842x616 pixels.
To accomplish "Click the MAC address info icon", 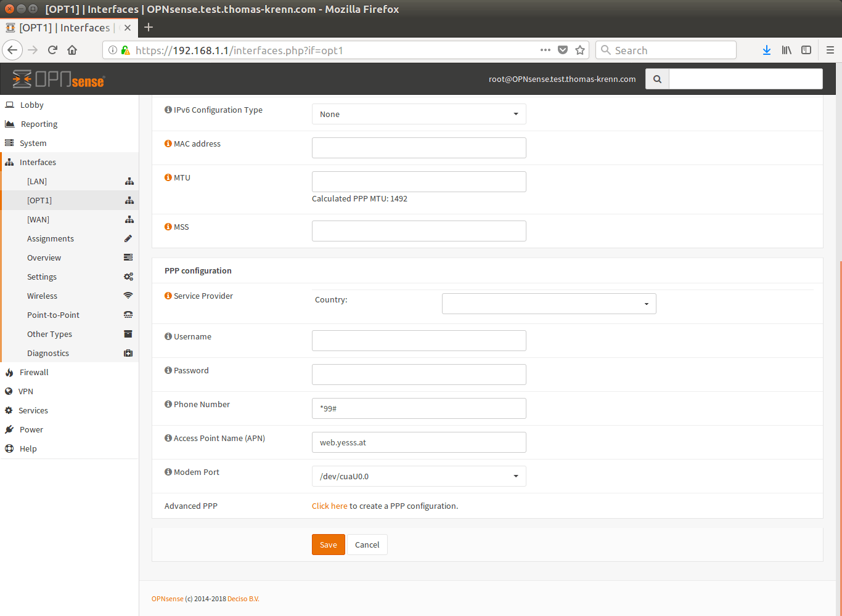I will point(168,144).
